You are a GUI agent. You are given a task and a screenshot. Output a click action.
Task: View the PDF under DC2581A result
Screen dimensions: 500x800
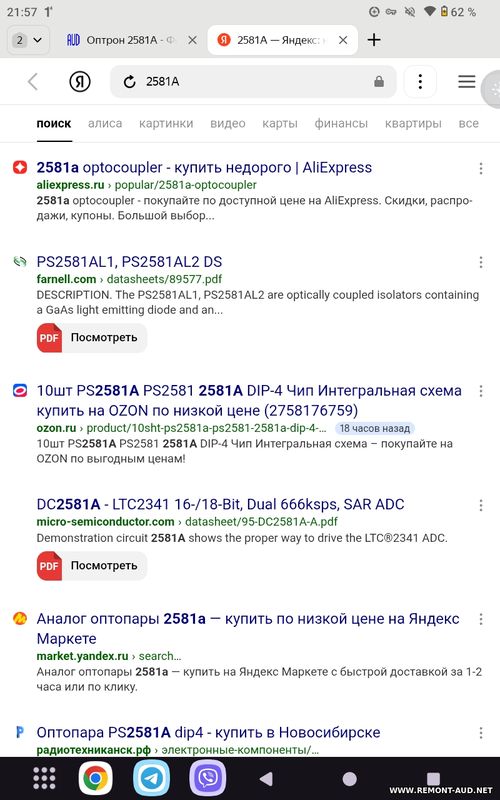pos(92,565)
